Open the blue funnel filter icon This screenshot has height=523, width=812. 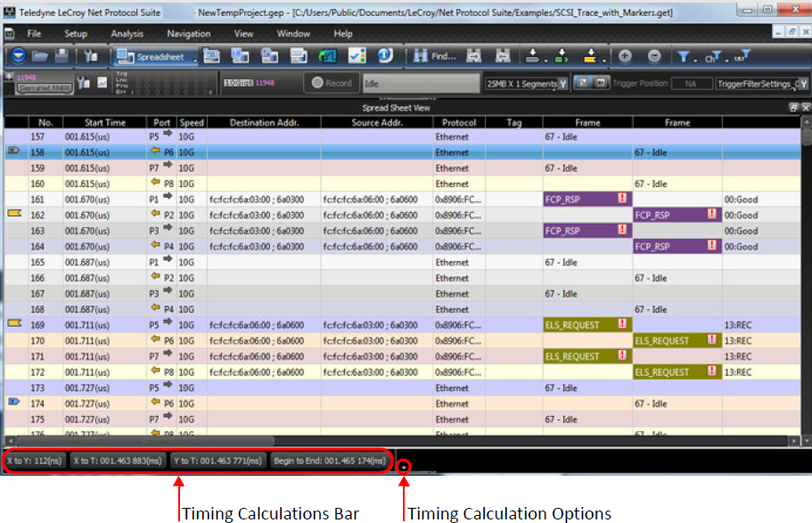click(x=683, y=56)
